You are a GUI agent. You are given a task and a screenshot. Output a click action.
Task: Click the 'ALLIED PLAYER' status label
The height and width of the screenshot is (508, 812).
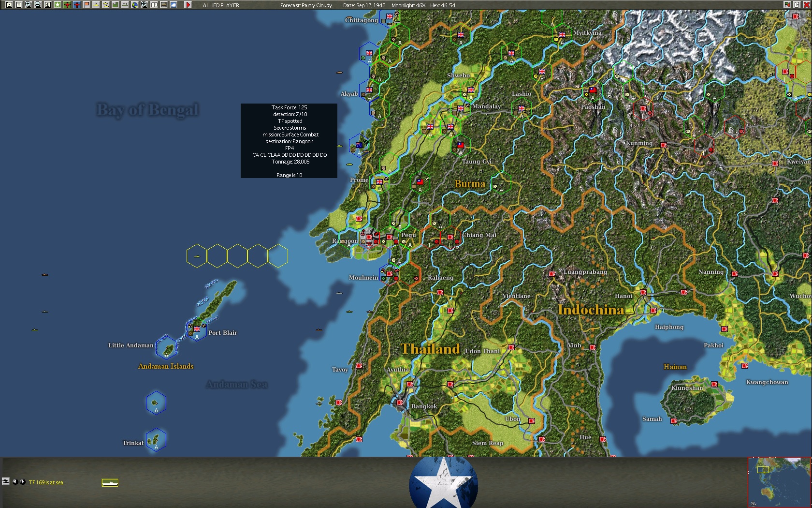[x=221, y=5]
